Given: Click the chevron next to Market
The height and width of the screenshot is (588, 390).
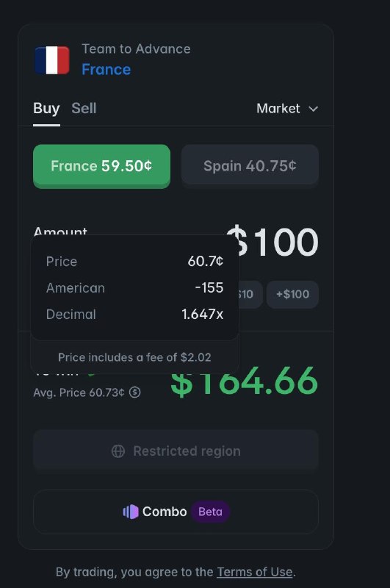Looking at the screenshot, I should [x=313, y=109].
